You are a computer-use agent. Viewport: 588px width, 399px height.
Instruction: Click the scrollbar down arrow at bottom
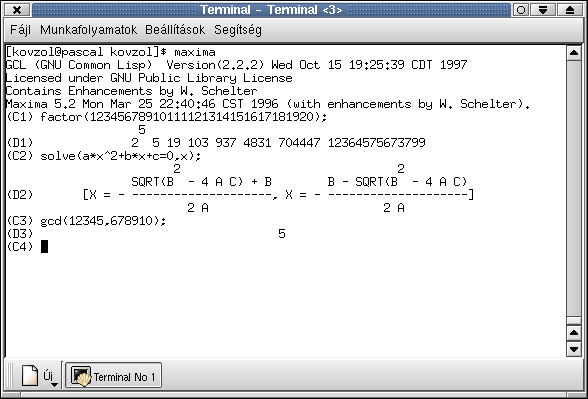574,349
